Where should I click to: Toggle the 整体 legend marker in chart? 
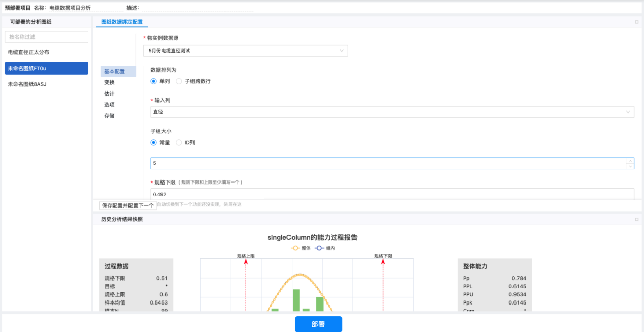pyautogui.click(x=296, y=248)
